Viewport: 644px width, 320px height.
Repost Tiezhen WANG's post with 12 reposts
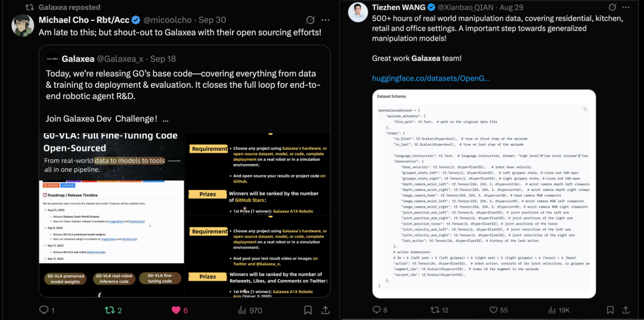[x=435, y=310]
